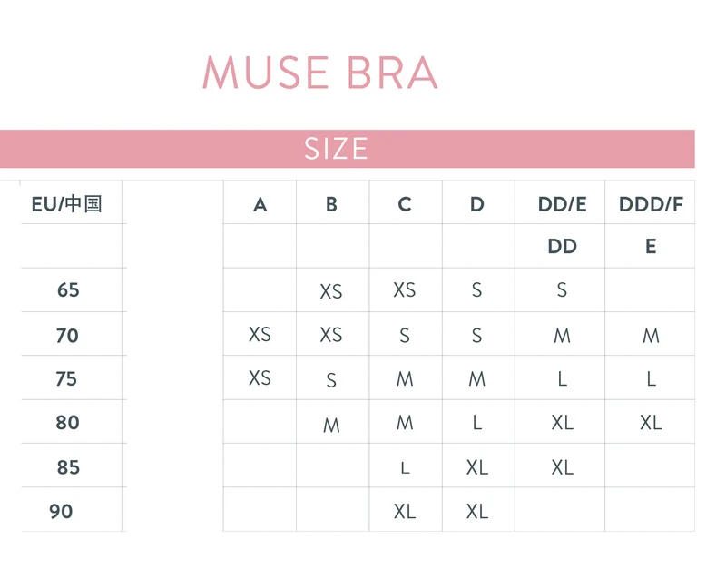726x588 pixels.
Task: Select the DDD/F cup header
Action: [x=651, y=205]
